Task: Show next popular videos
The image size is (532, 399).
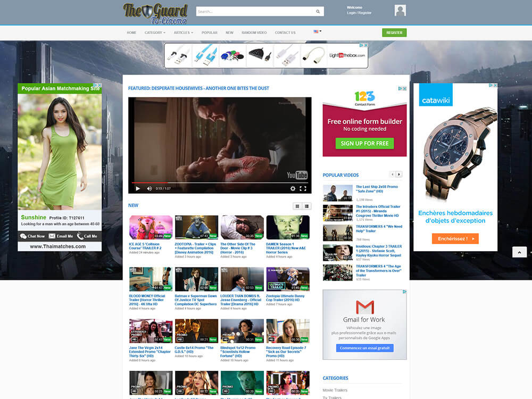Action: 399,174
